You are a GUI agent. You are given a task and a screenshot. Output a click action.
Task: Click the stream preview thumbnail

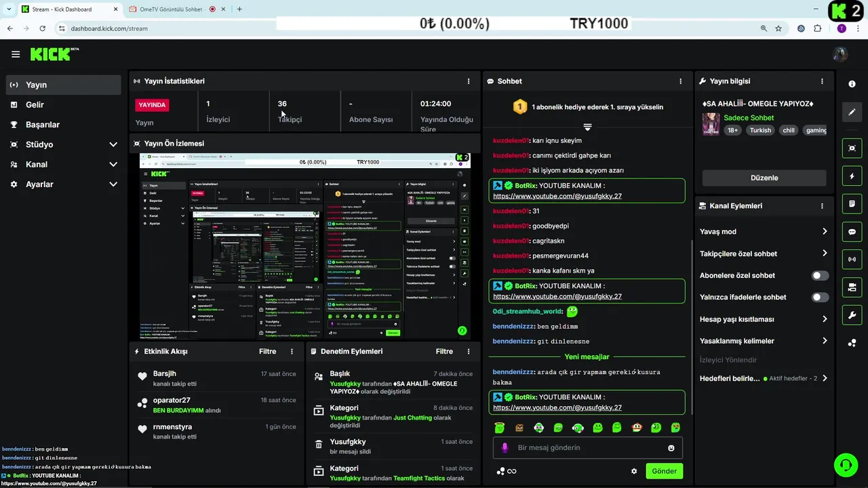tap(304, 246)
